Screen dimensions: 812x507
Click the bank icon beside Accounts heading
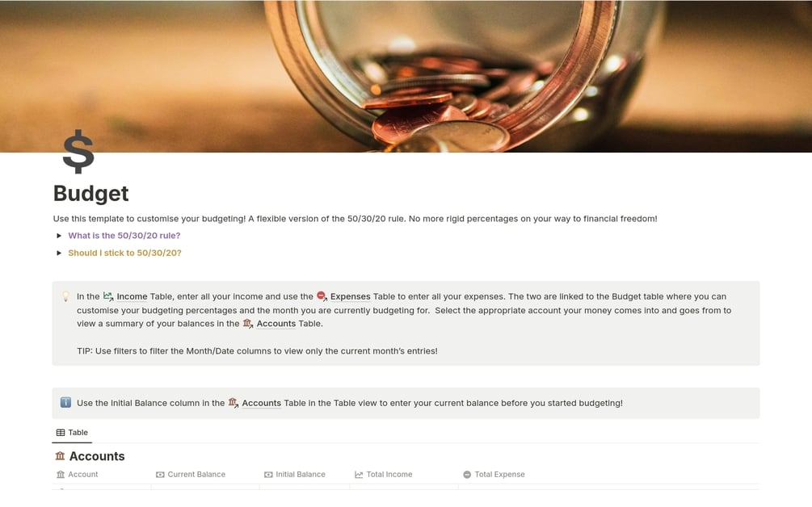[60, 456]
